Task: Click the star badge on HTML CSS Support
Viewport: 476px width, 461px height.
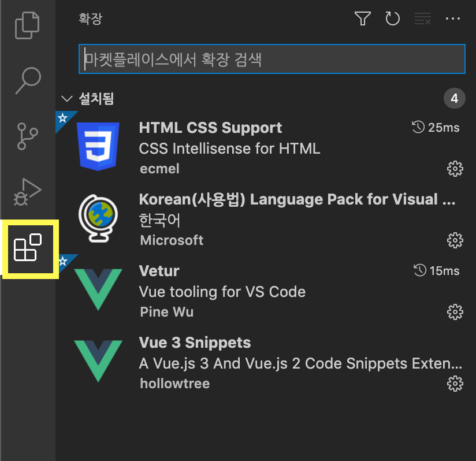Action: coord(63,118)
